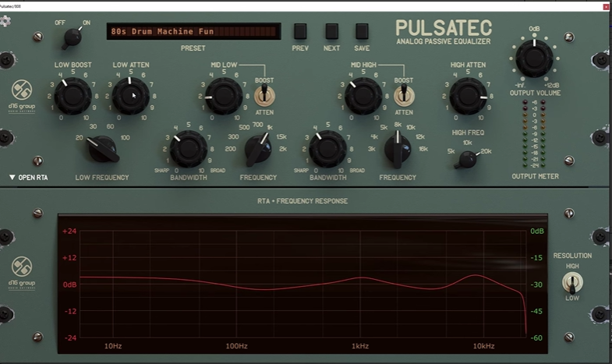Click the LOW FREQUENCY selector knob
Viewport: 612px width, 364px height.
pos(102,149)
